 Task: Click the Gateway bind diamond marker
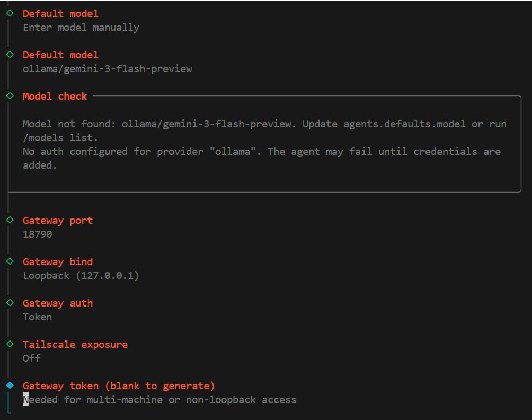[9, 261]
